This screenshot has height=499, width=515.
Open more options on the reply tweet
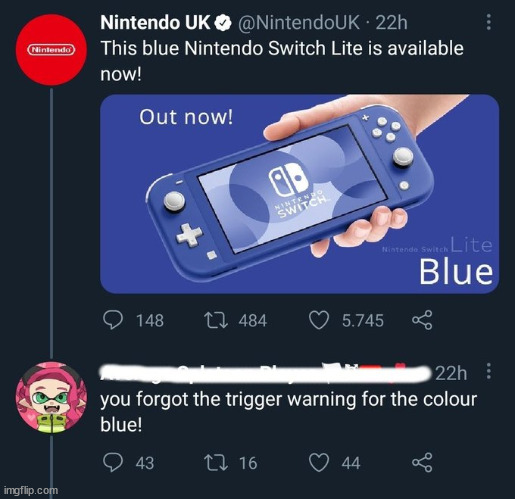tap(488, 371)
